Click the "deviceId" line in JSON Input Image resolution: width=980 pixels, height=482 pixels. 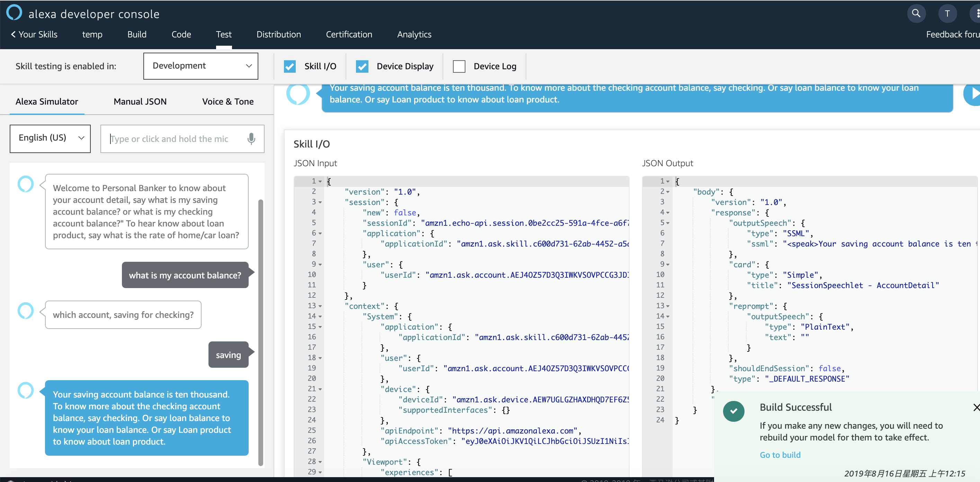514,400
